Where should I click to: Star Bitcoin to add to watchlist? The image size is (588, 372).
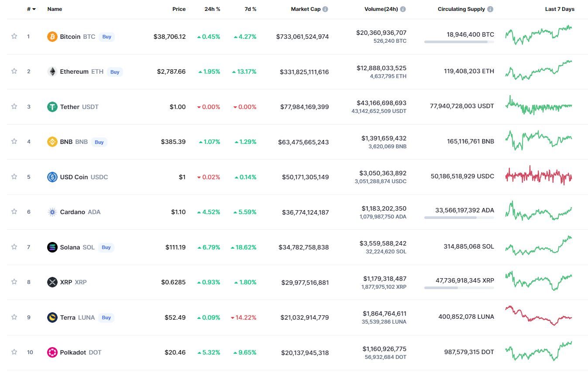14,36
